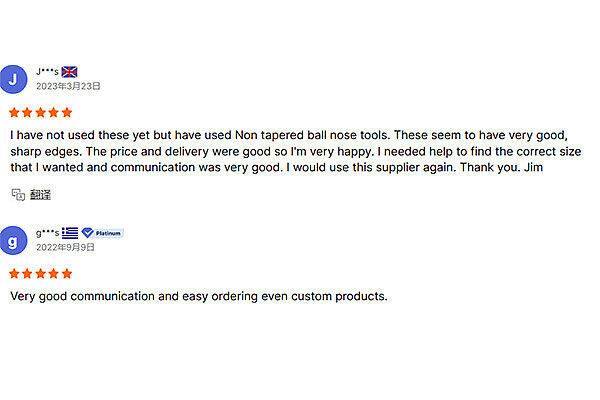
Task: Click the third star of J***s's rating
Action: [41, 112]
